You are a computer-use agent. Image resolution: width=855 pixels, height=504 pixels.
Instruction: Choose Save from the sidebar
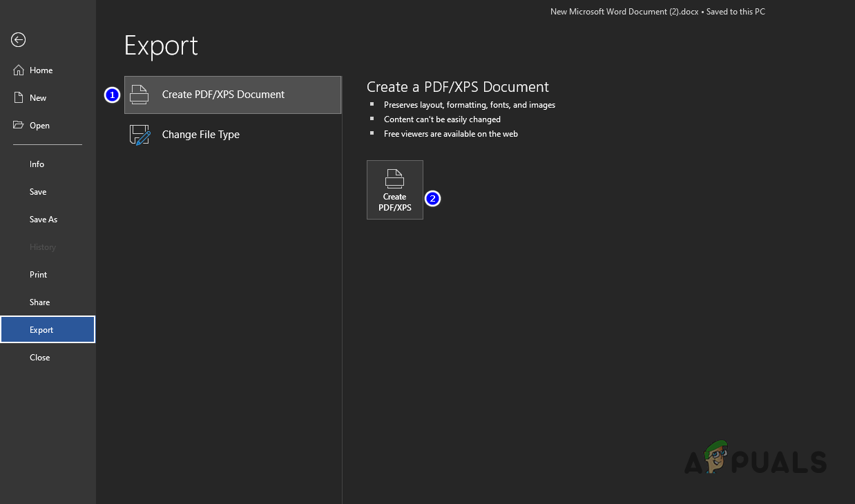[x=48, y=192]
